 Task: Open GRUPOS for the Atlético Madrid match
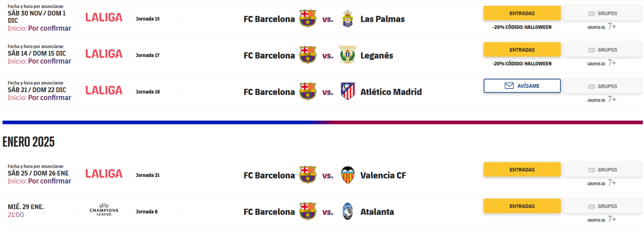(602, 86)
